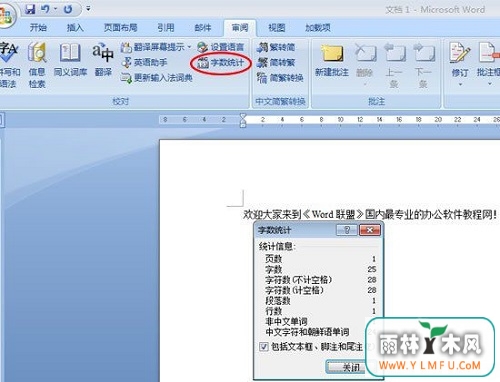Open the quick access toolbar customize arrow
500x382 pixels.
point(88,9)
